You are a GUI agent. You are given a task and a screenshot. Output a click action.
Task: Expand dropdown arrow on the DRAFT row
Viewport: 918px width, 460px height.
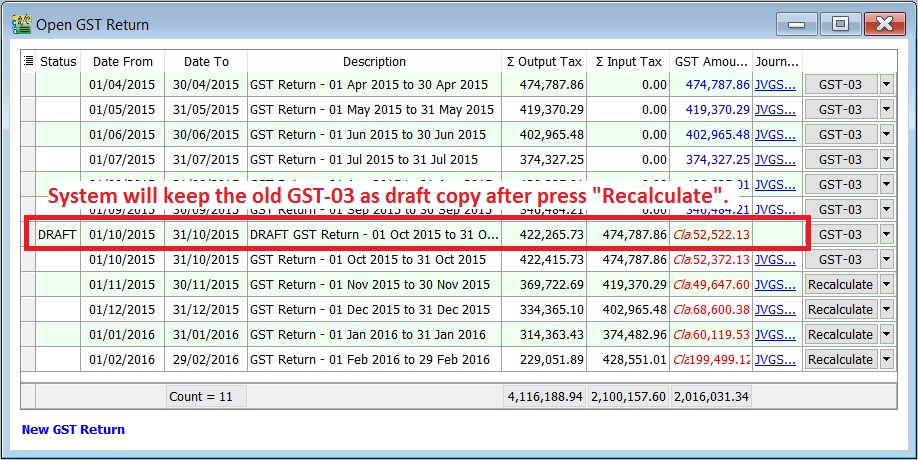point(887,235)
